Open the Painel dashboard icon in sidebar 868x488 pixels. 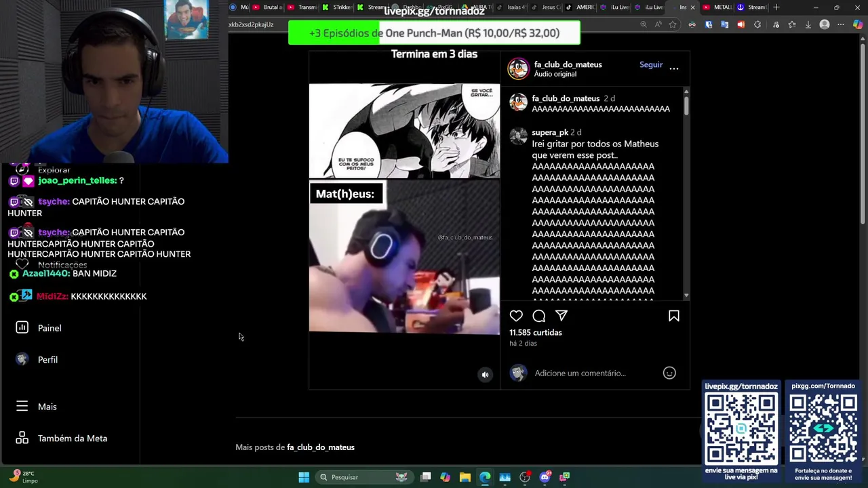point(22,327)
